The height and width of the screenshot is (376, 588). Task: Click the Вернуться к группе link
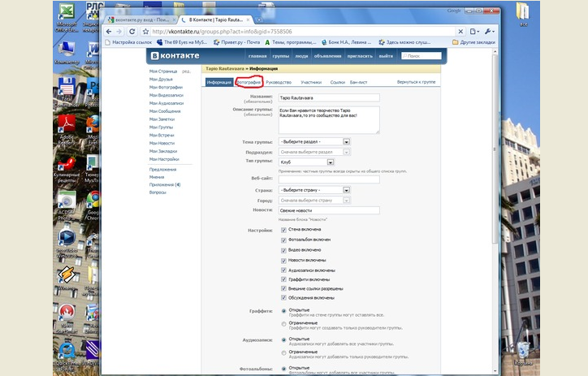(417, 82)
